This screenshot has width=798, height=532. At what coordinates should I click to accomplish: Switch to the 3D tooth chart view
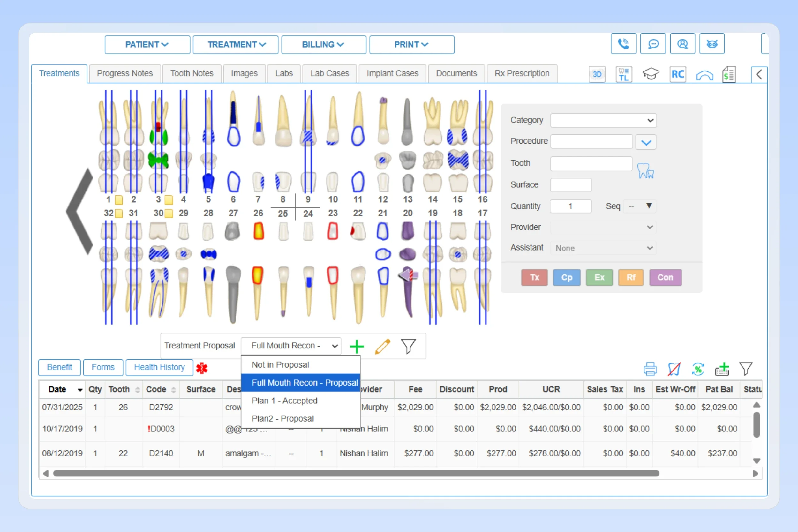597,74
